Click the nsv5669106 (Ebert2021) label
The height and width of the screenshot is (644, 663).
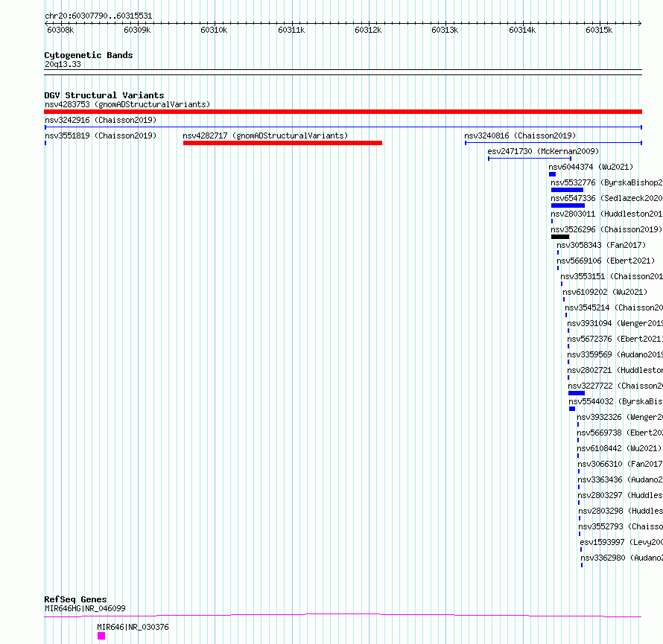click(606, 261)
